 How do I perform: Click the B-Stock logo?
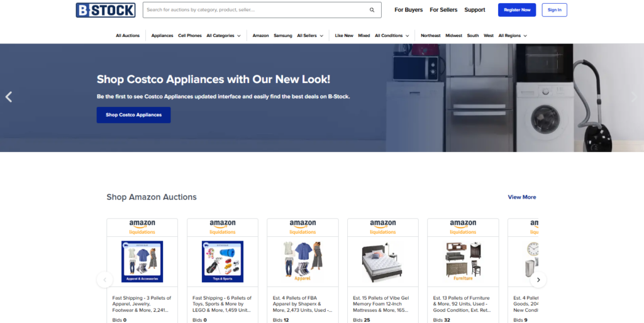[106, 10]
